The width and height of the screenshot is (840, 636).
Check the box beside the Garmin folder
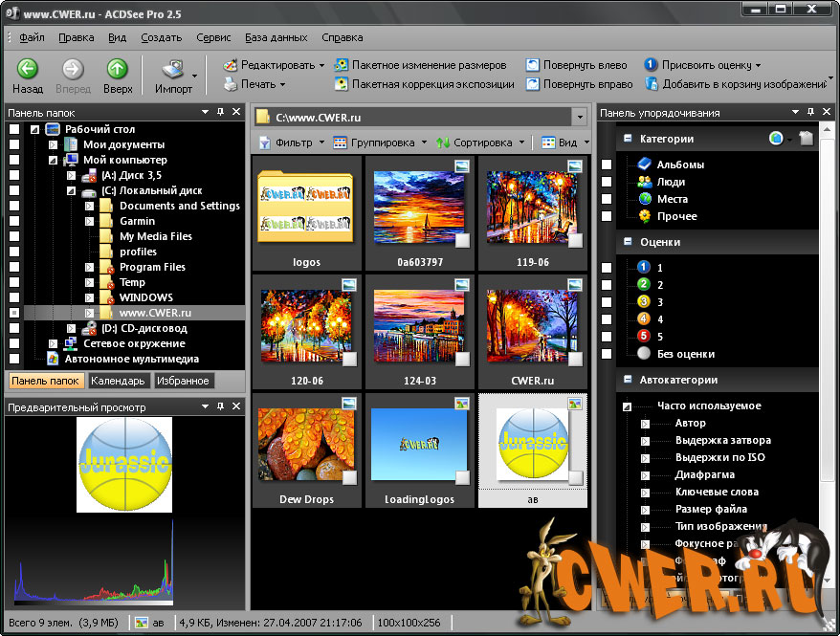(x=14, y=221)
